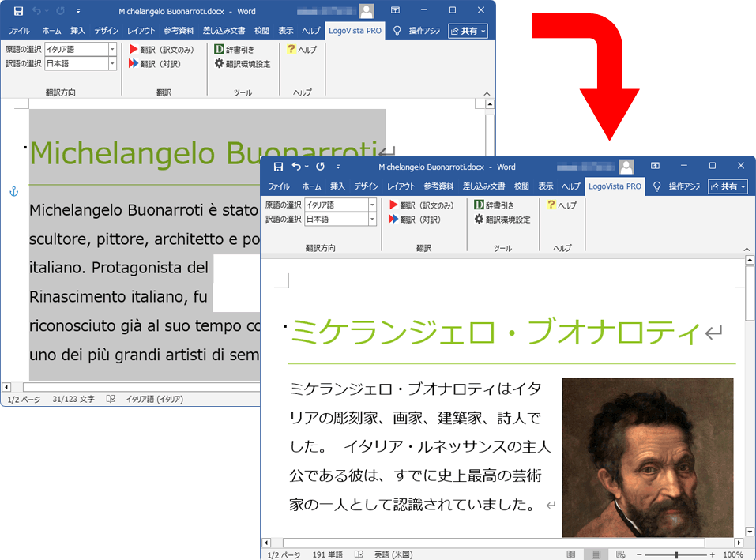Viewport: 756px width, 560px height.
Task: Open 翻訳環境設定 gear settings in the front window
Action: 502,220
